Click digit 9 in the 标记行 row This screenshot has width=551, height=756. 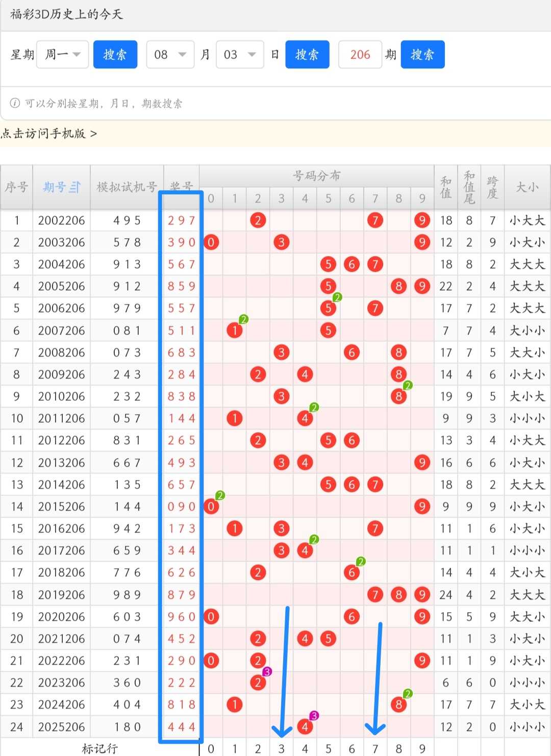click(422, 748)
